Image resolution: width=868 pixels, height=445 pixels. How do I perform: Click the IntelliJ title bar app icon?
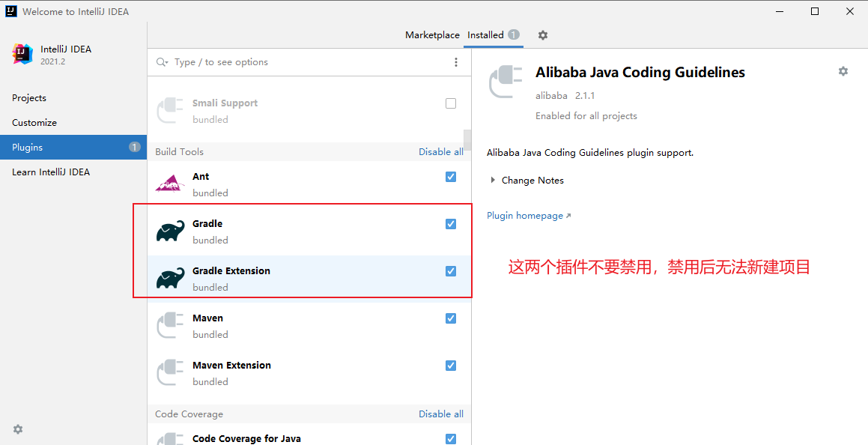coord(11,11)
